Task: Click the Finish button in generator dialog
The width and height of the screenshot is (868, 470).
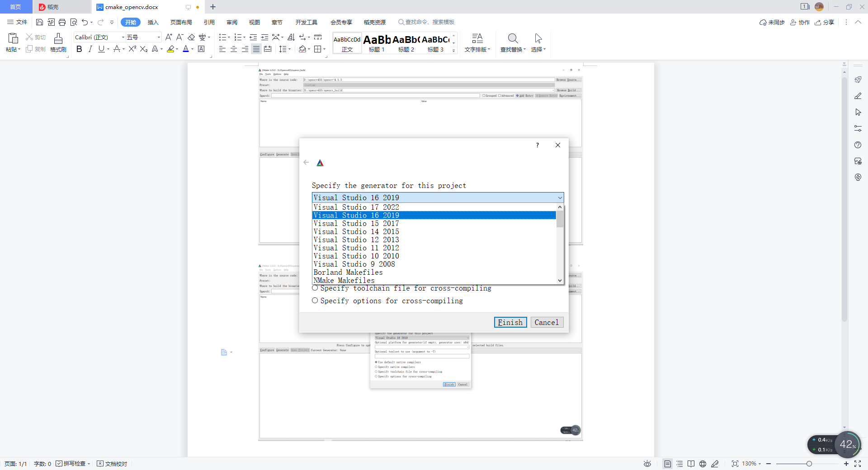Action: [510, 322]
